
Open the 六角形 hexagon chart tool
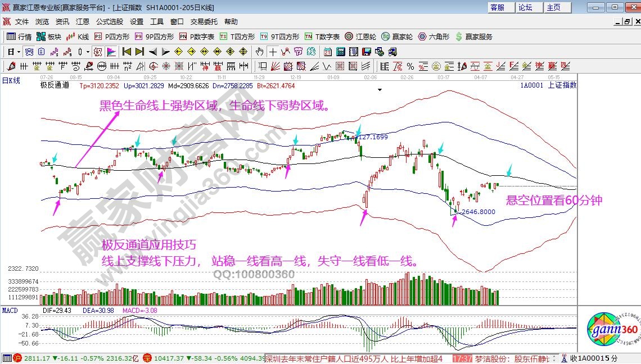point(434,37)
